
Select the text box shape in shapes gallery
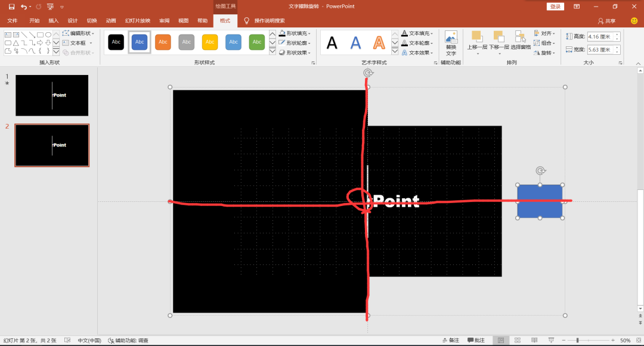(8, 35)
